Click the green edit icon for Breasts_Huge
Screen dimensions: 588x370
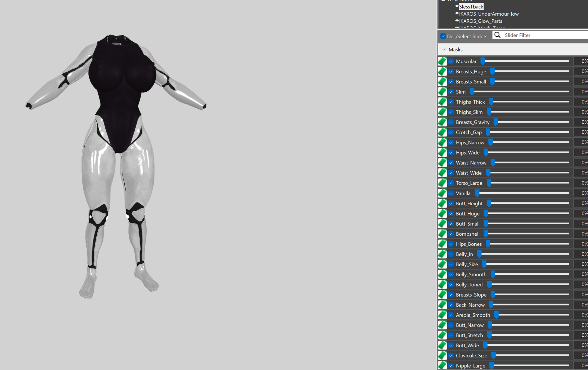pos(442,71)
